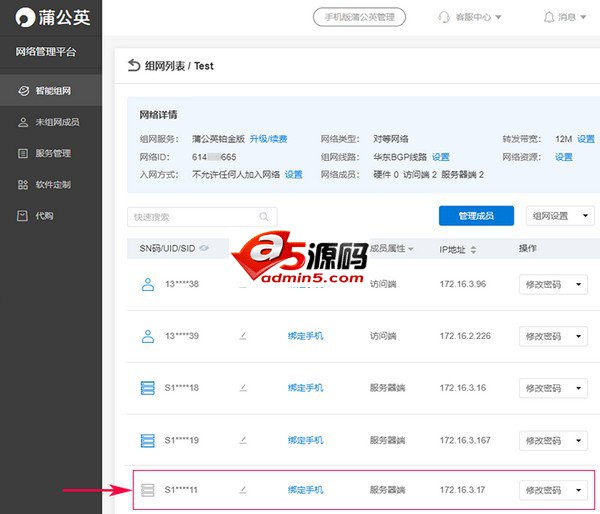This screenshot has height=514, width=600.
Task: Click 设置 next to 华东BGP线路
Action: [x=440, y=157]
